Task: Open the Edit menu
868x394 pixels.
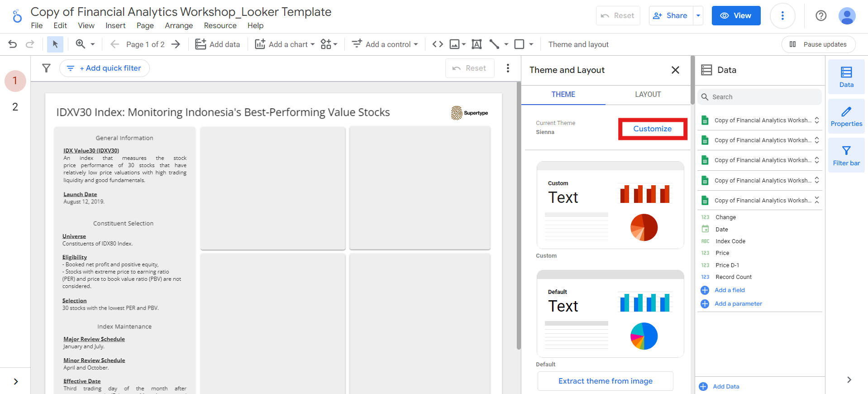Action: click(60, 26)
